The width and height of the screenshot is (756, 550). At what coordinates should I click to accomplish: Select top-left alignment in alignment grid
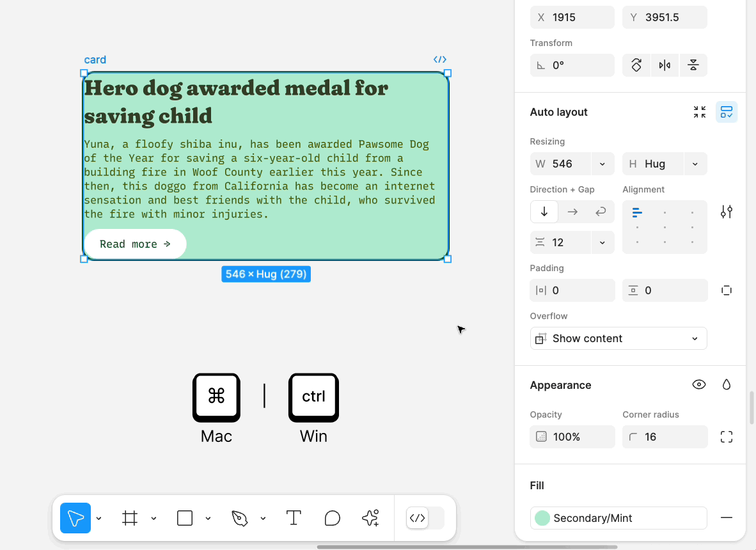pos(637,212)
